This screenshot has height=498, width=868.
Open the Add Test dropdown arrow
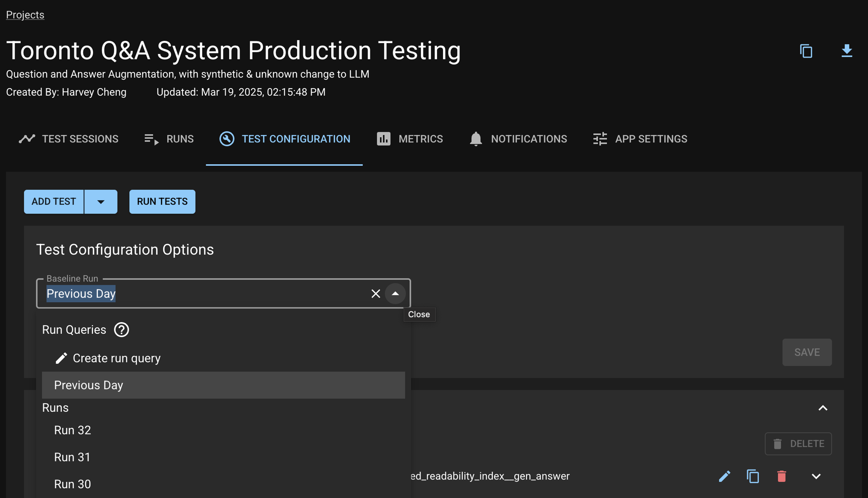click(101, 202)
